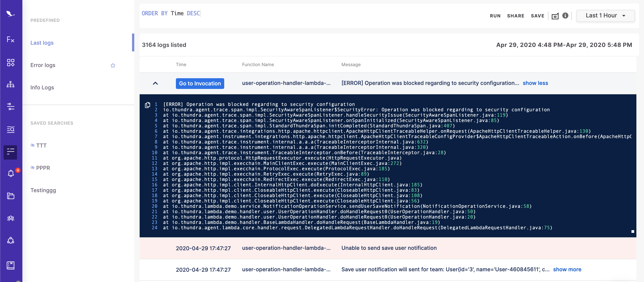The image size is (644, 282).
Task: Open the traces timeline icon in sidebar
Action: 11,107
